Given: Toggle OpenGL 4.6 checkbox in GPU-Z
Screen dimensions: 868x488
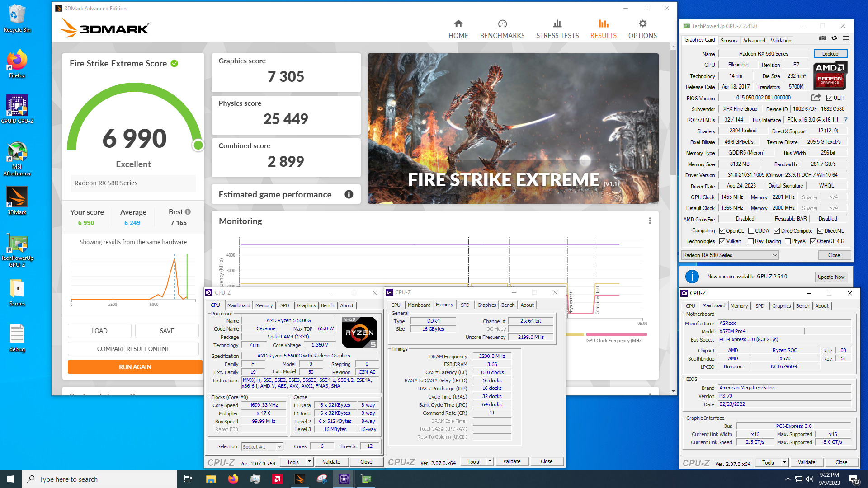Looking at the screenshot, I should (x=813, y=241).
